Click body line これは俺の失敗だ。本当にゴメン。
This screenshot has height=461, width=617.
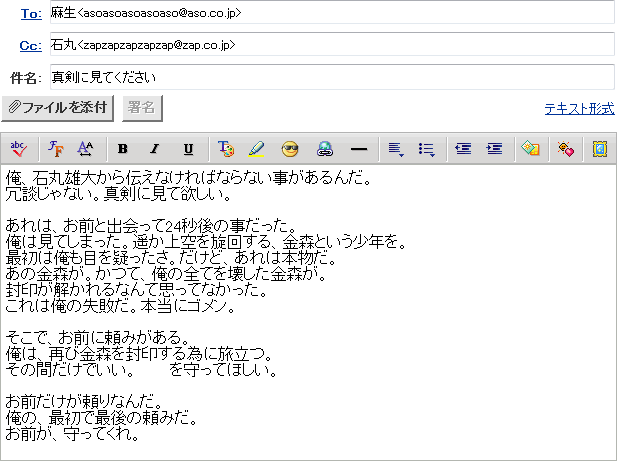click(120, 306)
